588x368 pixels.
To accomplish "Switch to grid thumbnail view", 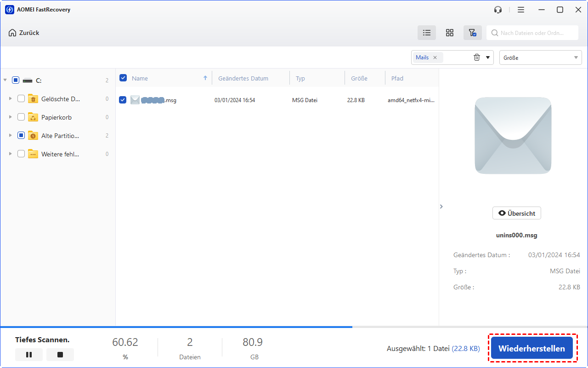I will [450, 33].
